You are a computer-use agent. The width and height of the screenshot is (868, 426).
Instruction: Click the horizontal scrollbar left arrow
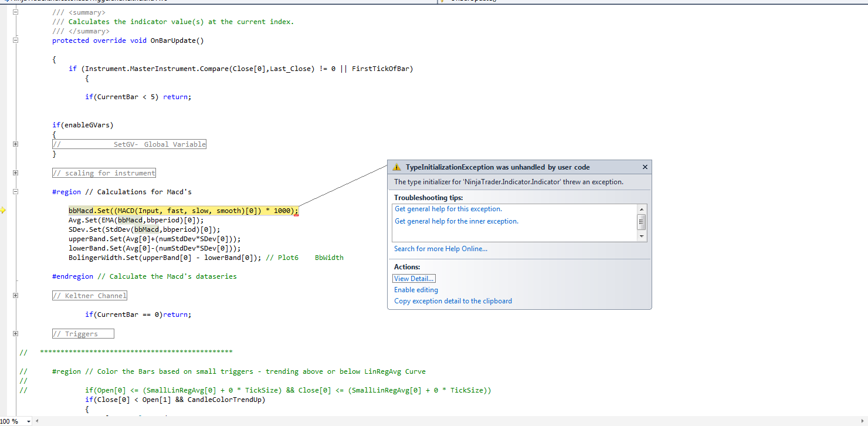[37, 421]
